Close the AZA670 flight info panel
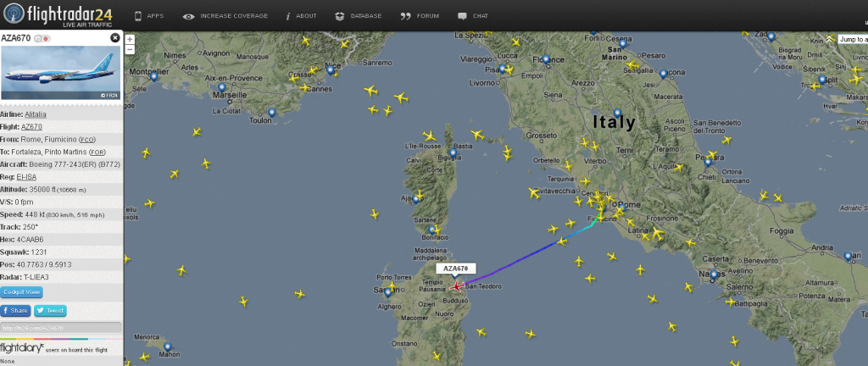Viewport: 868px width, 366px height. click(114, 37)
